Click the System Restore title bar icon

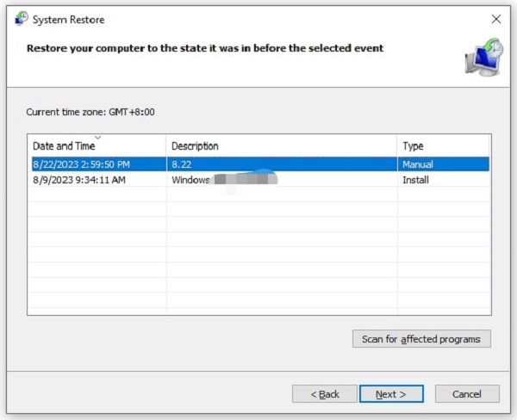[x=21, y=19]
